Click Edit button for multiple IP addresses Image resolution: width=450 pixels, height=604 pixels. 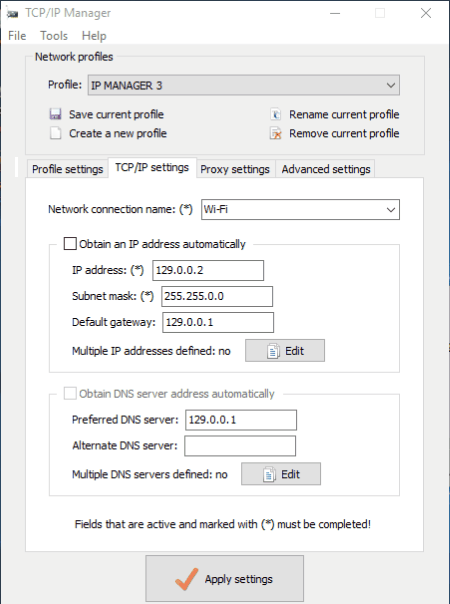pos(285,351)
